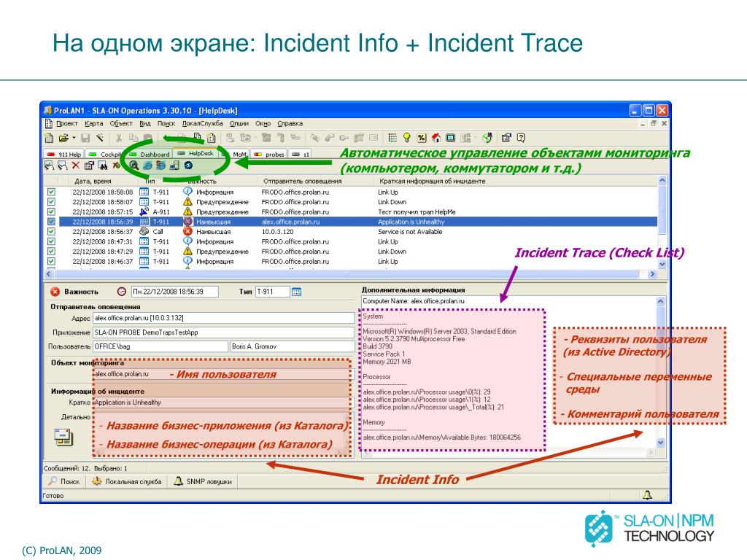Click the red X delete icon
The image size is (747, 560).
click(x=76, y=166)
